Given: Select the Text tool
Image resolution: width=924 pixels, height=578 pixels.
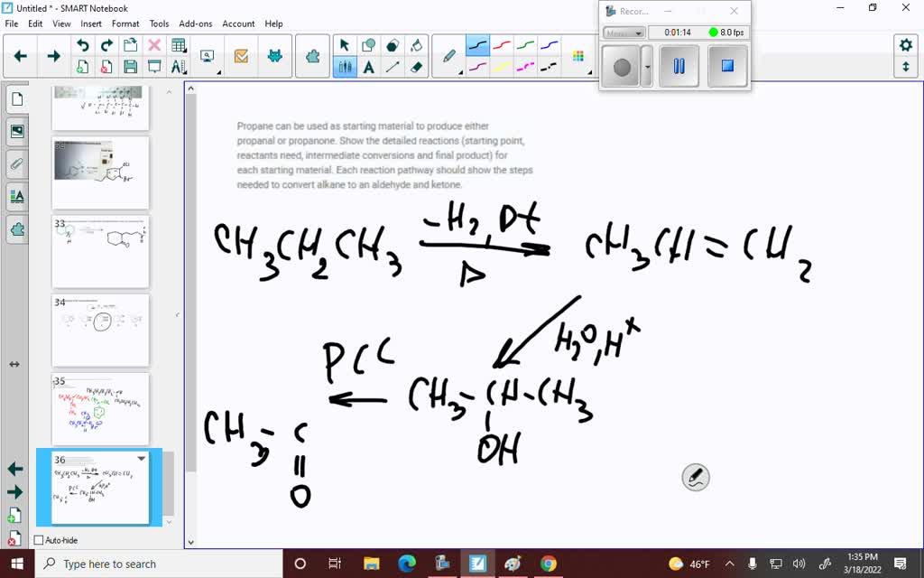Looking at the screenshot, I should 369,66.
